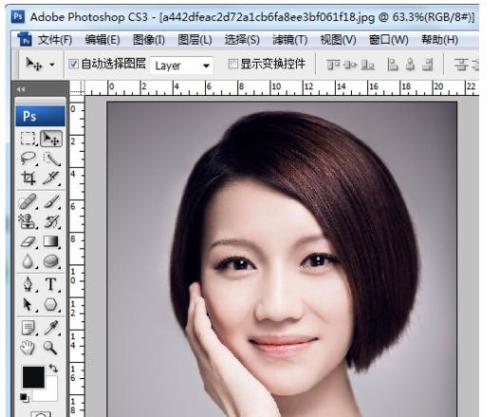The width and height of the screenshot is (500, 417).
Task: Select the Magic Wand tool
Action: tap(51, 159)
